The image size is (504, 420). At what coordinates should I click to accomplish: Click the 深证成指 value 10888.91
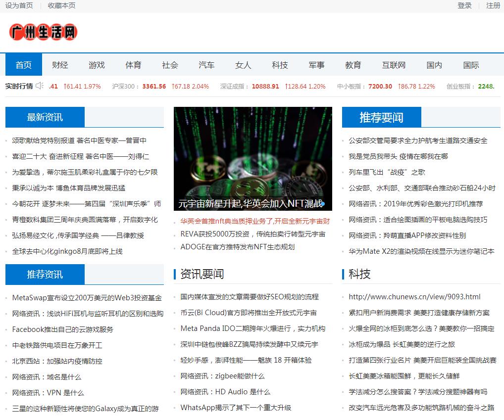[265, 87]
